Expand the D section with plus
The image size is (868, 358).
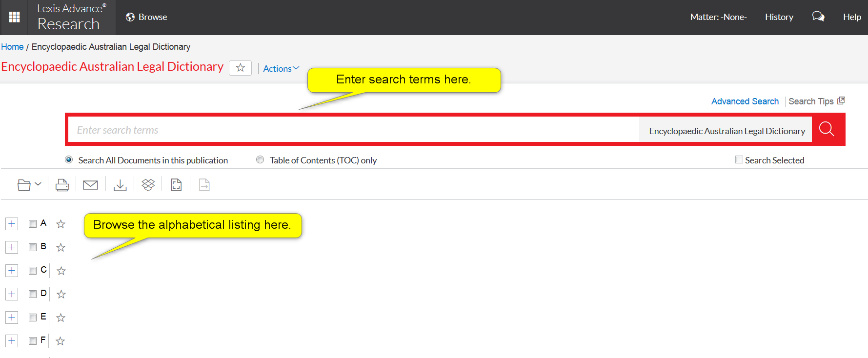pyautogui.click(x=12, y=294)
